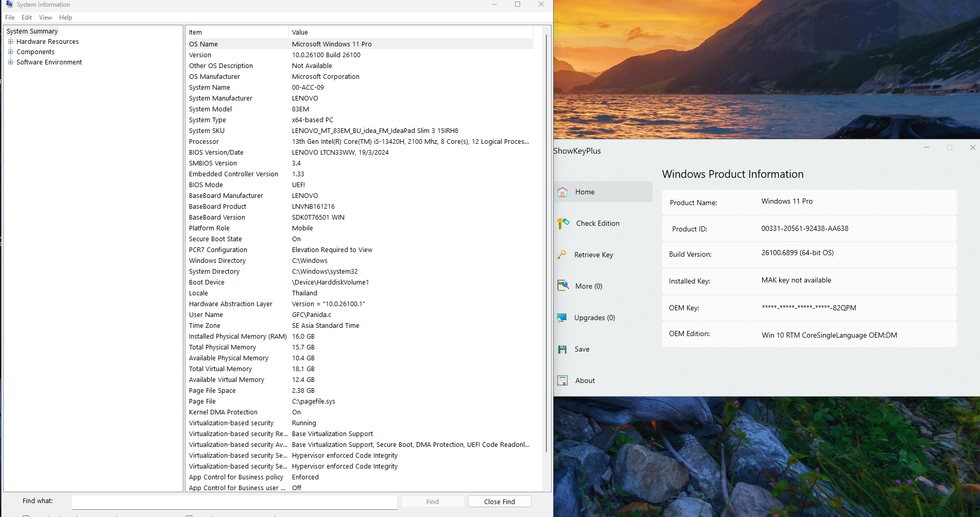Open the View menu
980x517 pixels.
(x=45, y=18)
